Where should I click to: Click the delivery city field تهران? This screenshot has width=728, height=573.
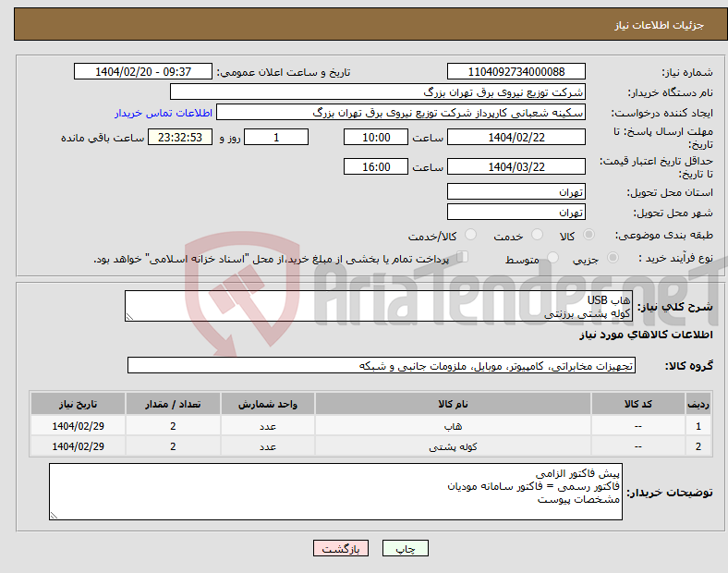(x=516, y=212)
